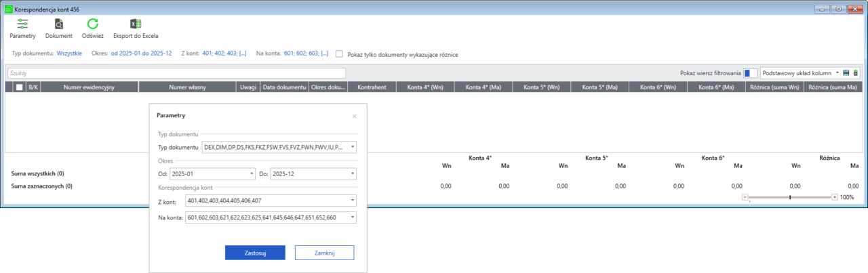
Task: Click the Szukaj search field
Action: [x=176, y=73]
